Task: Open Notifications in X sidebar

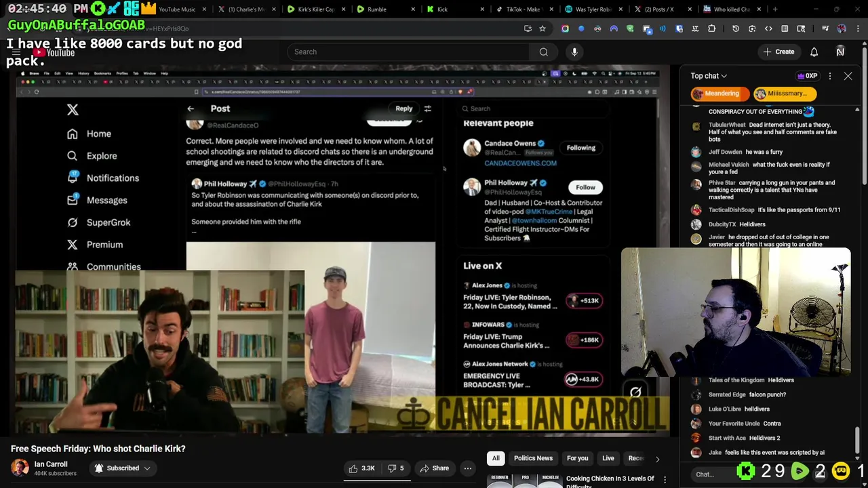Action: (102, 178)
